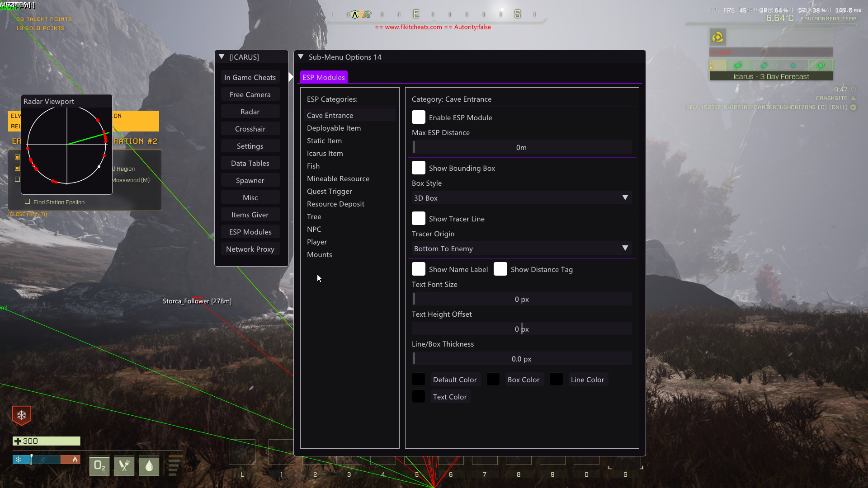Pick the Line Color swatch
868x488 pixels.
coord(557,380)
